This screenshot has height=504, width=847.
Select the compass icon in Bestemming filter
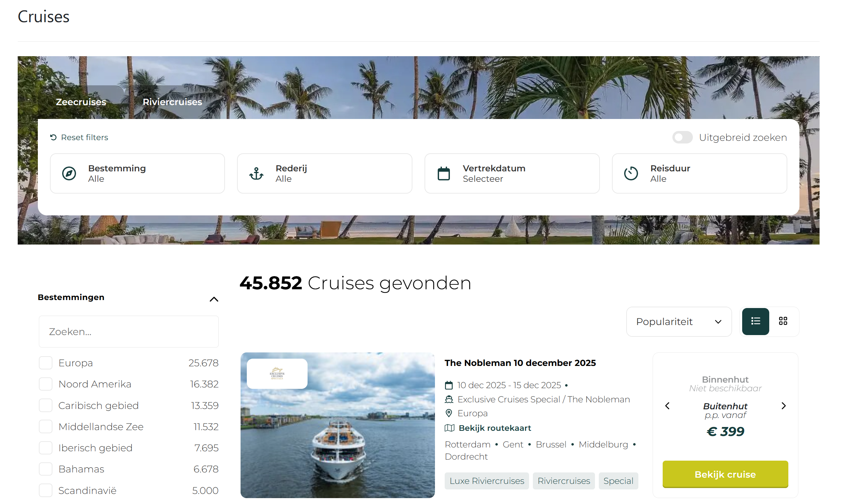pos(69,173)
